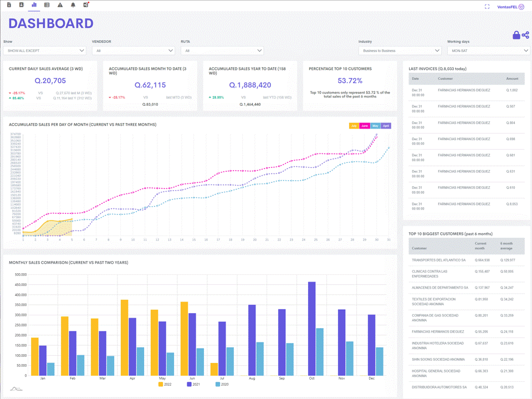Screen dimensions: 532x399
Task: Click the purple share icon beside lock
Action: pos(525,35)
